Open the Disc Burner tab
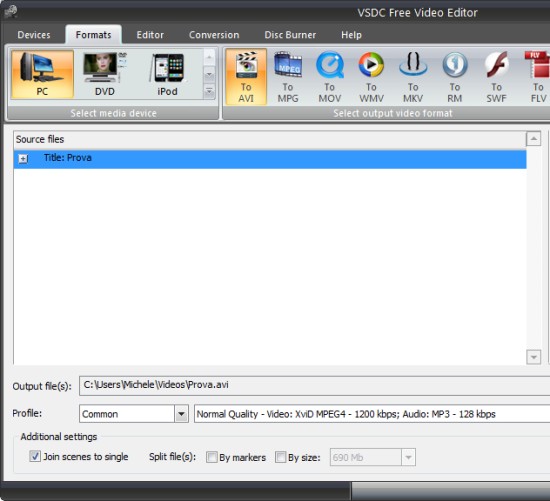The width and height of the screenshot is (550, 501). [x=290, y=35]
